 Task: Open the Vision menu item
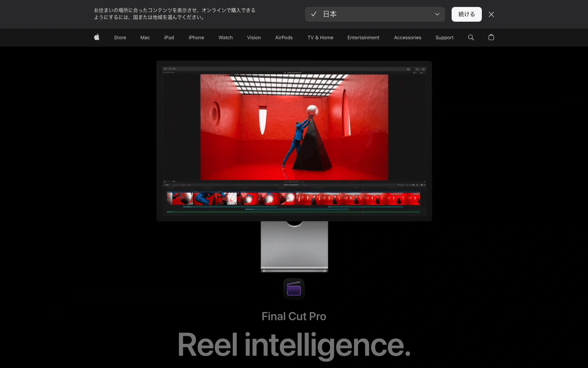click(254, 38)
